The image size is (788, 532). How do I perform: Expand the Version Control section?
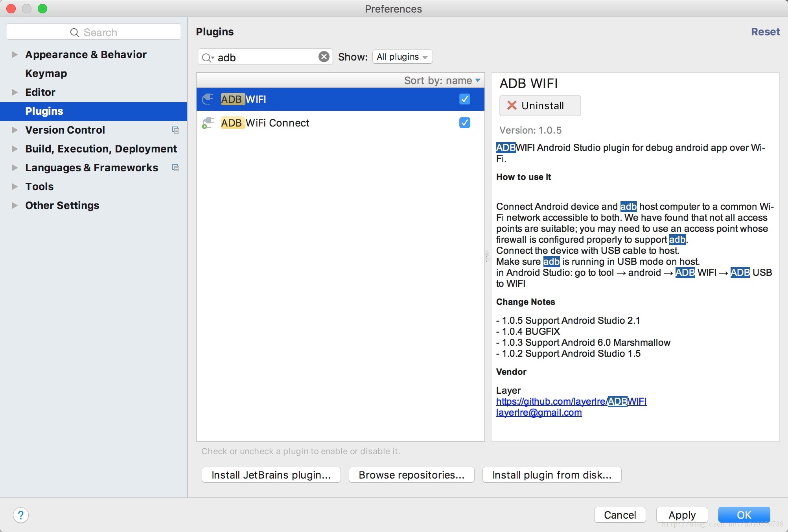(x=15, y=130)
